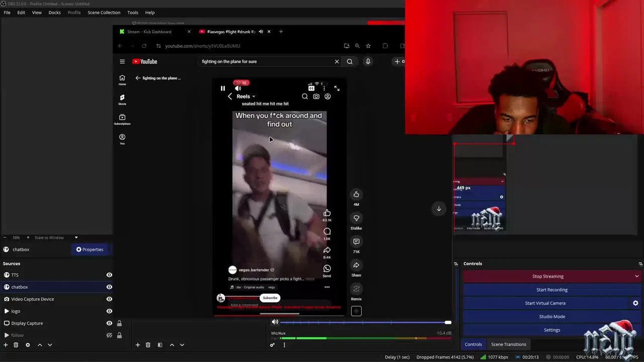The image size is (644, 362).
Task: Open the Help menu
Action: [x=150, y=13]
